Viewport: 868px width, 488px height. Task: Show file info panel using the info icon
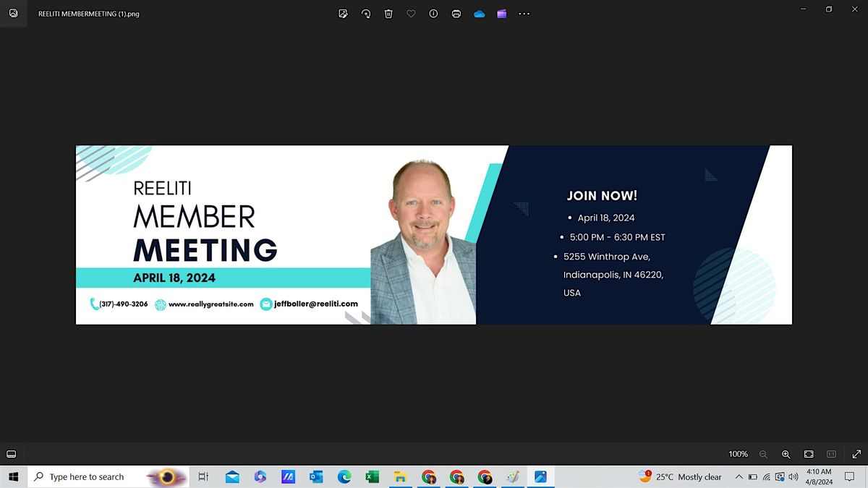coord(433,14)
